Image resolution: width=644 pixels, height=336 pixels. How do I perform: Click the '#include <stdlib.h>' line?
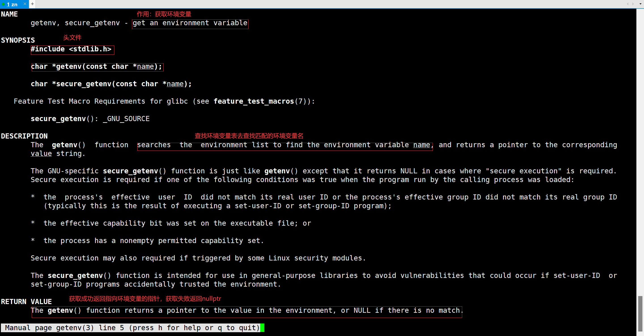coord(71,49)
